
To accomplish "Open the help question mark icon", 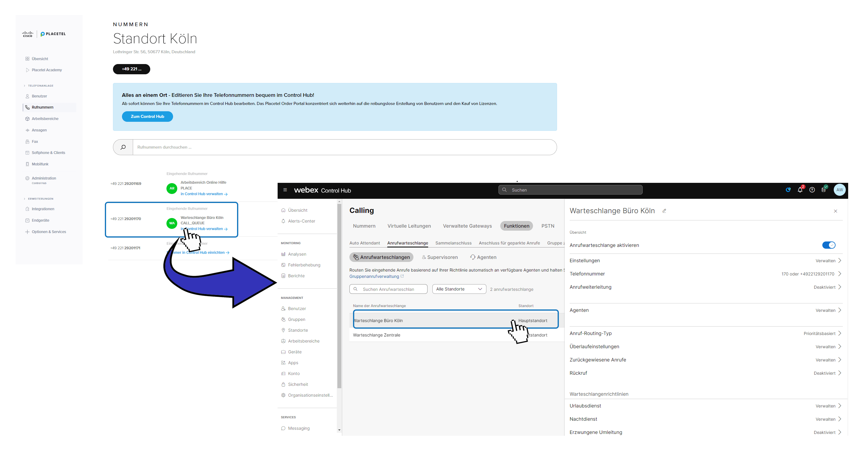I will tap(812, 190).
